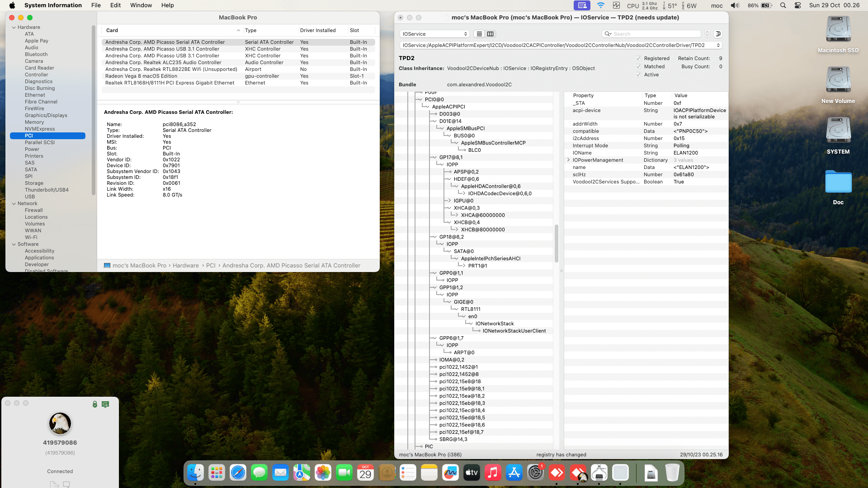The width and height of the screenshot is (868, 488).
Task: Collapse the Hardware section in sidebar
Action: pos(14,27)
